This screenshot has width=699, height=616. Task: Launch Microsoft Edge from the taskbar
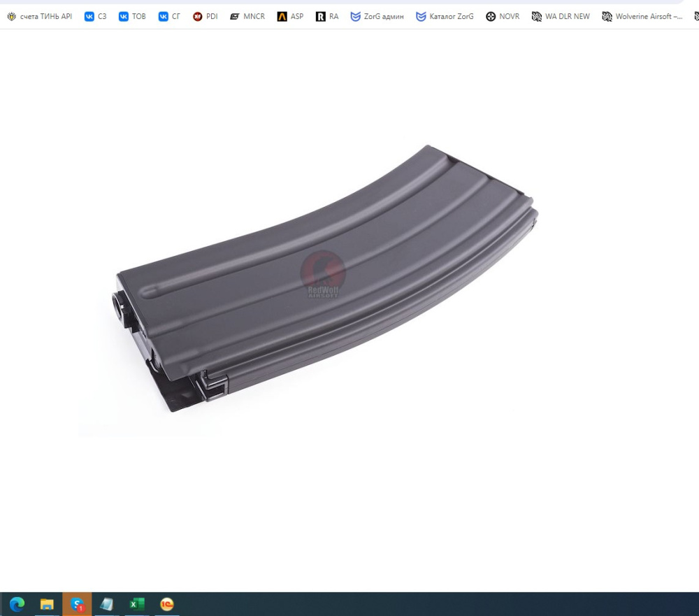pos(17,604)
